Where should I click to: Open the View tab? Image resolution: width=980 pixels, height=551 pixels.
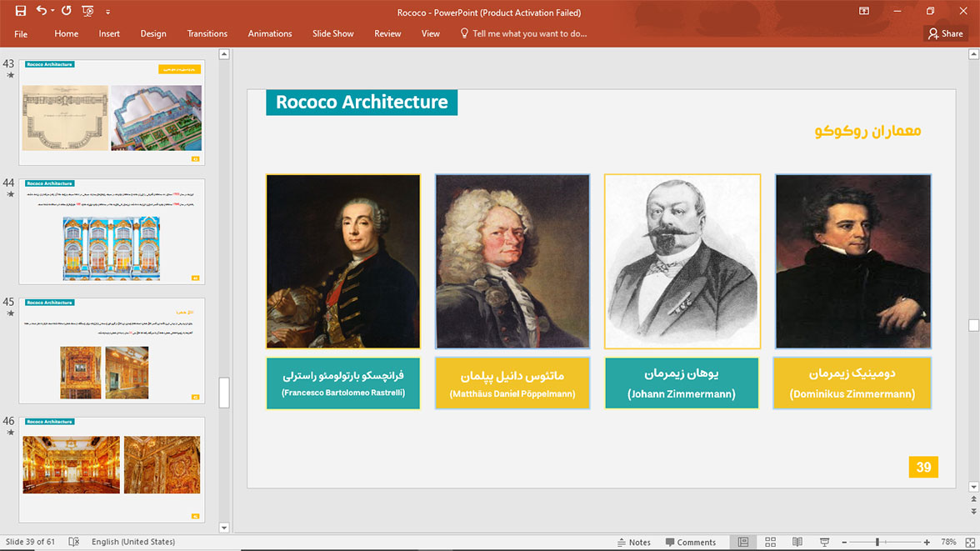431,34
